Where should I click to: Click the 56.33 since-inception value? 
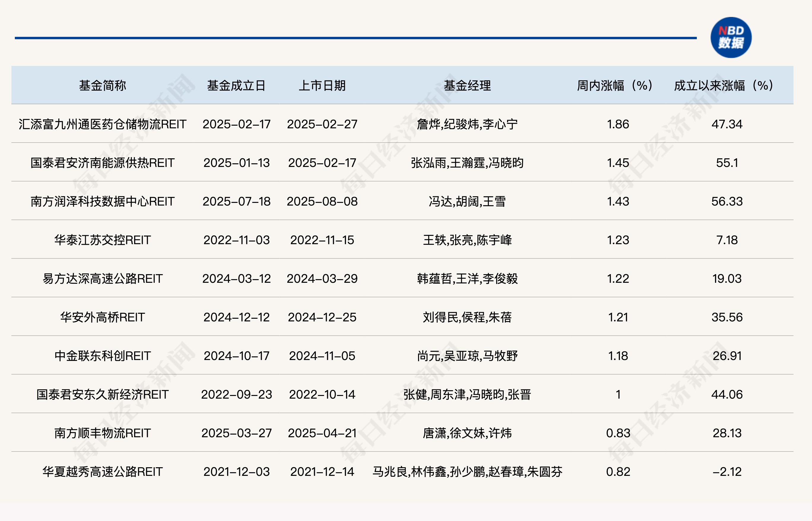(727, 201)
